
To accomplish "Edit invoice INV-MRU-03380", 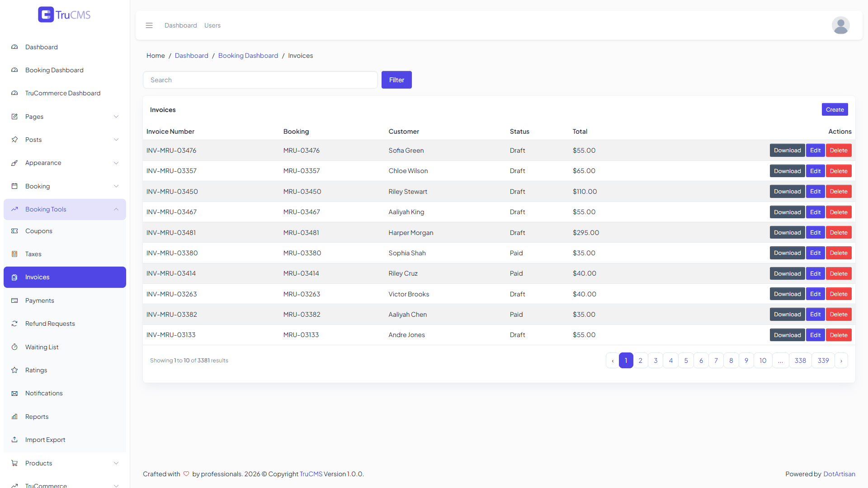I will click(x=815, y=253).
